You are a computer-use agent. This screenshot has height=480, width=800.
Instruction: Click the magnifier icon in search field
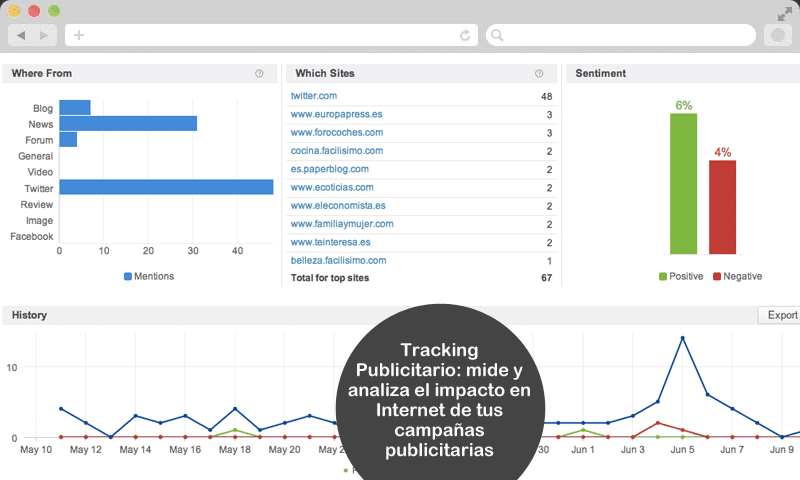[x=496, y=35]
